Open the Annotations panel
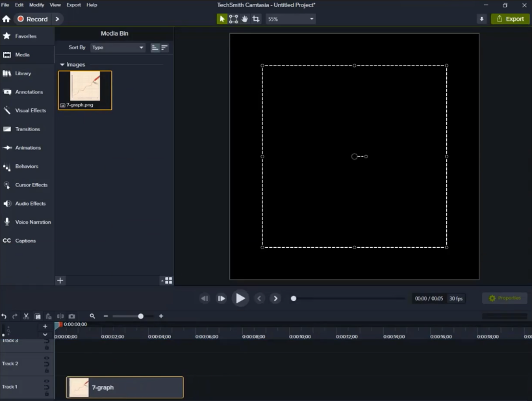 (29, 92)
